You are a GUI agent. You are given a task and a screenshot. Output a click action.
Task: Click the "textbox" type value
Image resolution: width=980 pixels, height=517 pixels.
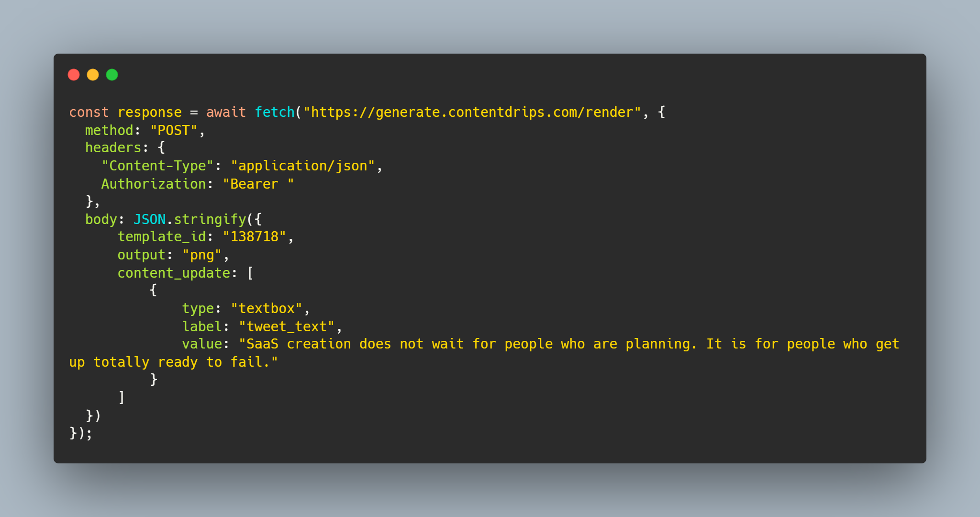point(267,308)
